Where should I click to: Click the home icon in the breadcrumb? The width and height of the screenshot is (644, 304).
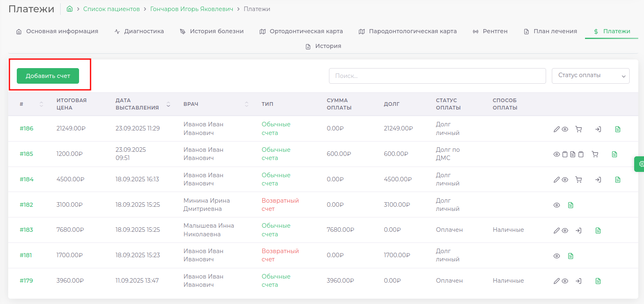pyautogui.click(x=70, y=9)
